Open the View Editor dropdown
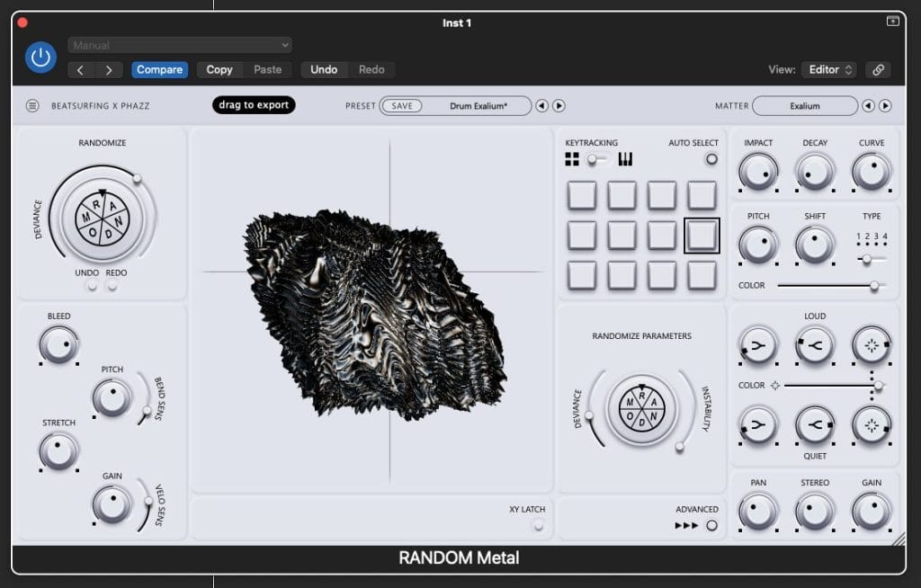The height and width of the screenshot is (588, 921). pyautogui.click(x=830, y=70)
